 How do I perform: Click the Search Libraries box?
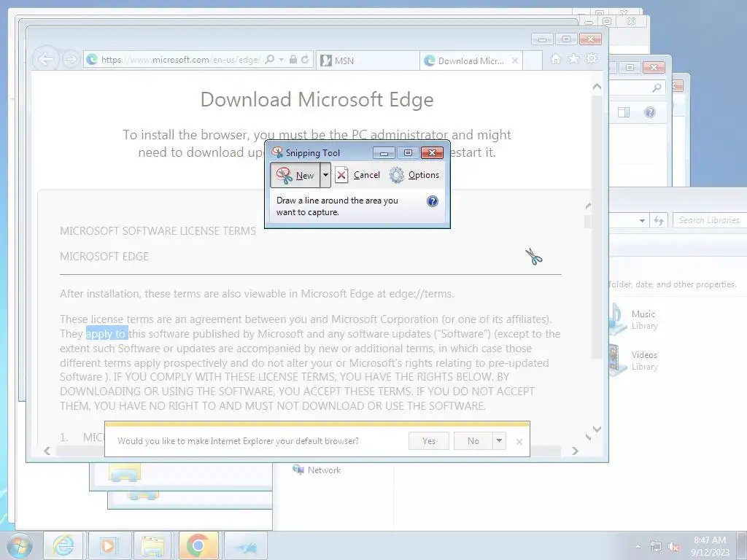tap(710, 220)
